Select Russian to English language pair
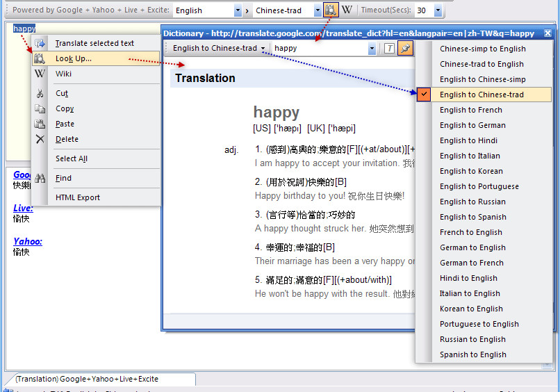The height and width of the screenshot is (392, 560). coord(484,339)
